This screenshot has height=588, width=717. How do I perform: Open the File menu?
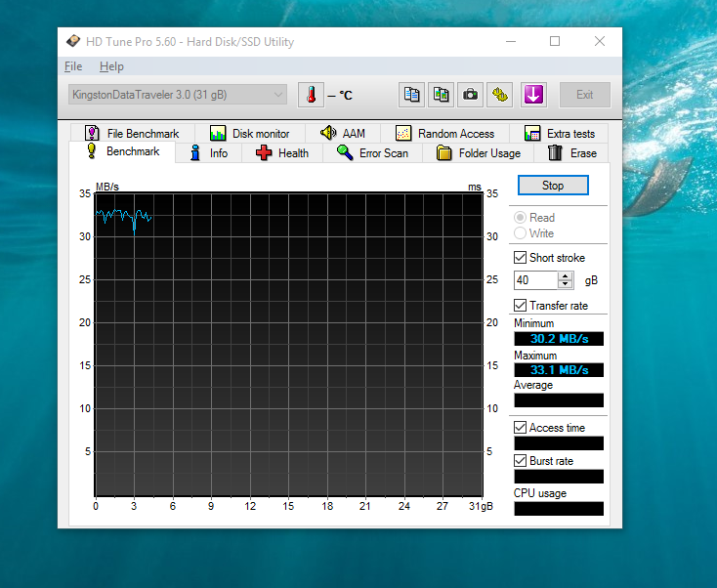(x=73, y=66)
